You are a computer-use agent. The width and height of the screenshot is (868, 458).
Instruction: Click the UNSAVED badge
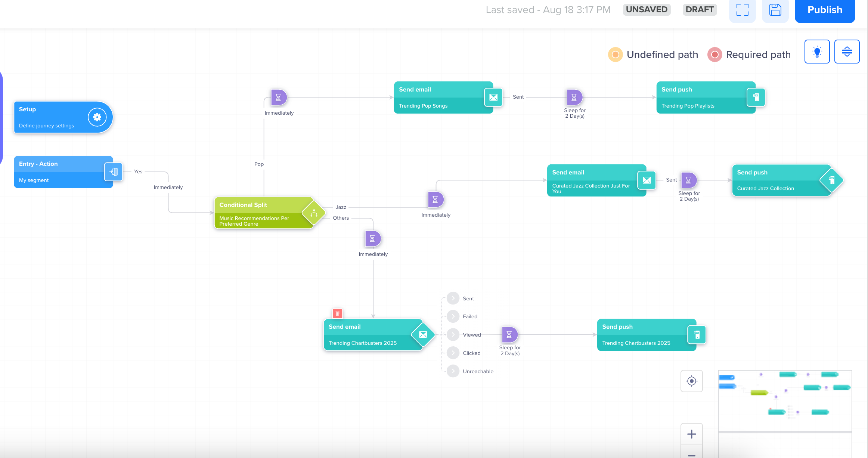coord(647,9)
